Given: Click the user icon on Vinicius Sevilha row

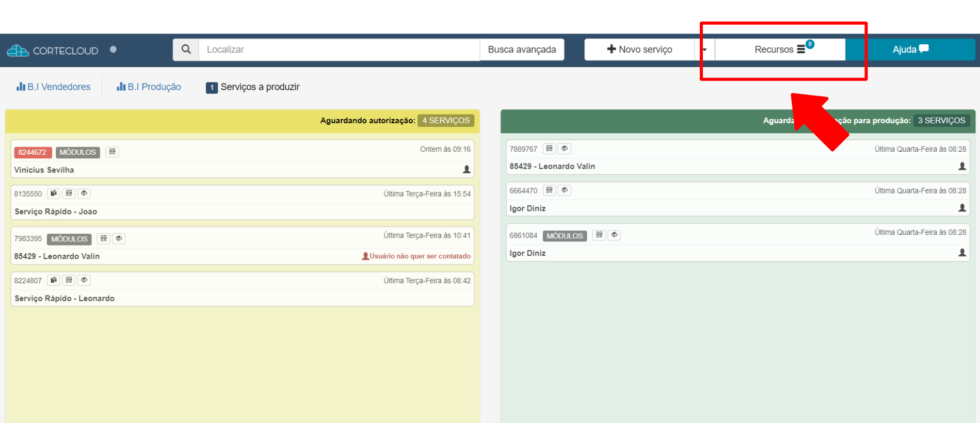Looking at the screenshot, I should [467, 169].
